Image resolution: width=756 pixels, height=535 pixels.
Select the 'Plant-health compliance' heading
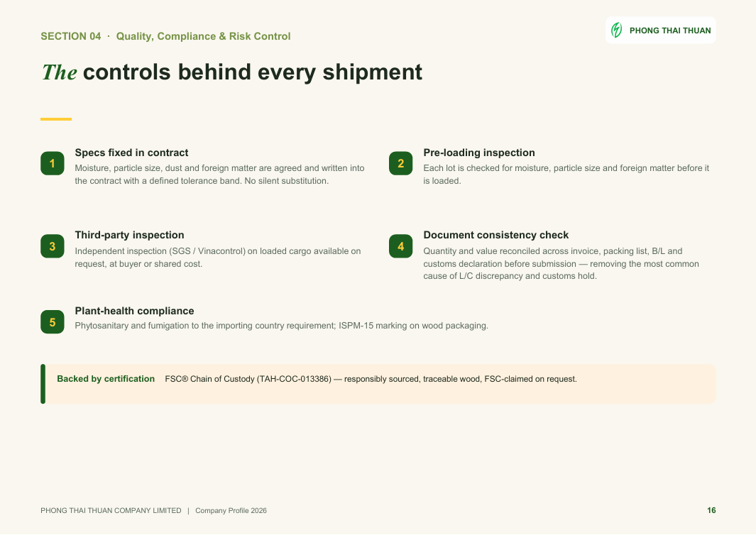[134, 311]
